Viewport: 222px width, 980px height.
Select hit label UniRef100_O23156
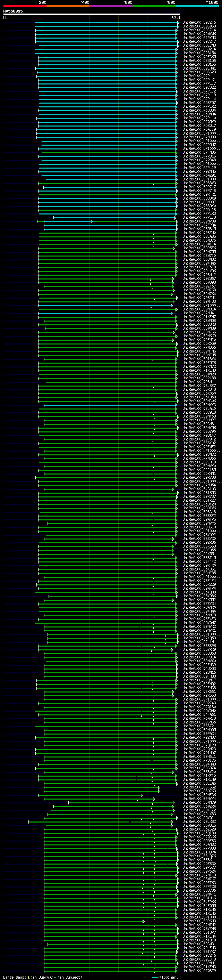coord(199,60)
